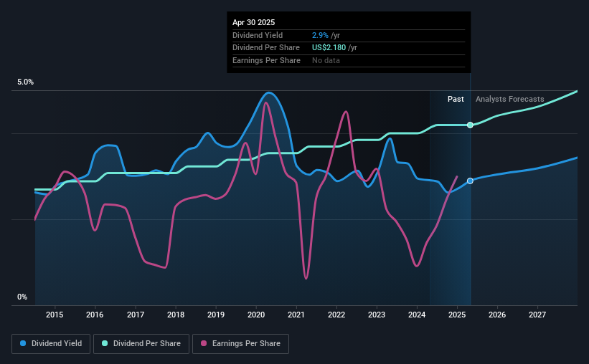Click the Past region label
The height and width of the screenshot is (364, 589).
click(456, 99)
